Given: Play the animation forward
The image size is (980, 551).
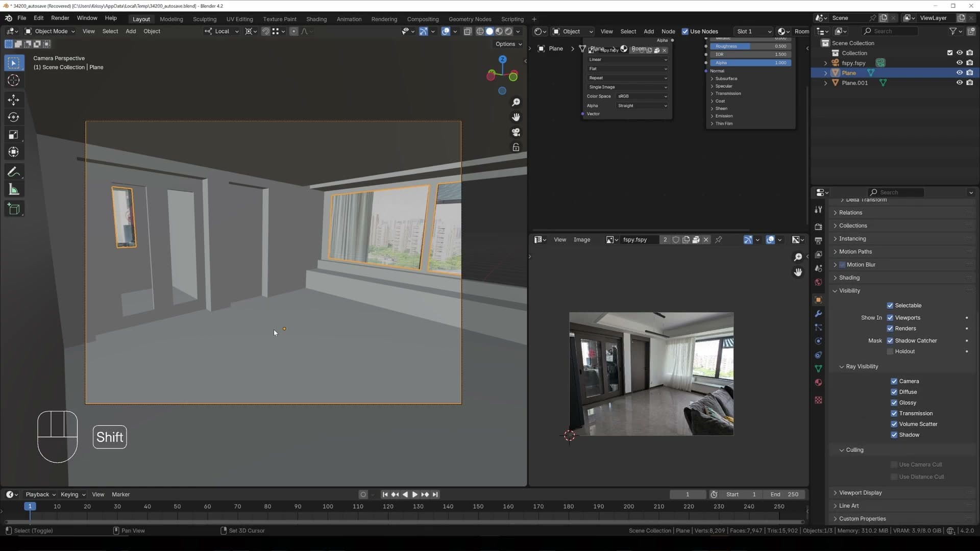Looking at the screenshot, I should pyautogui.click(x=414, y=495).
